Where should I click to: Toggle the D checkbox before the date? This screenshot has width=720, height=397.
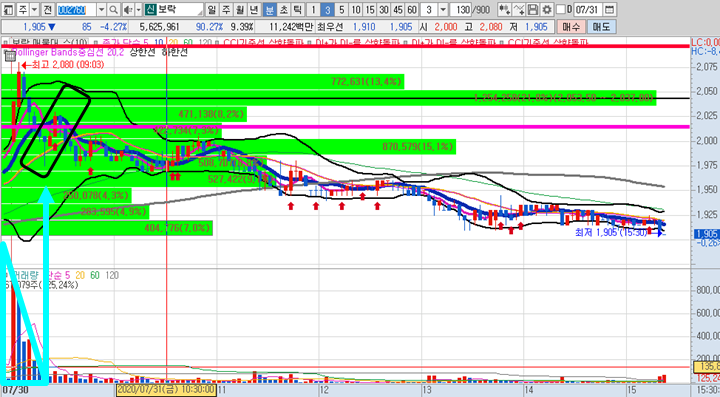click(561, 9)
